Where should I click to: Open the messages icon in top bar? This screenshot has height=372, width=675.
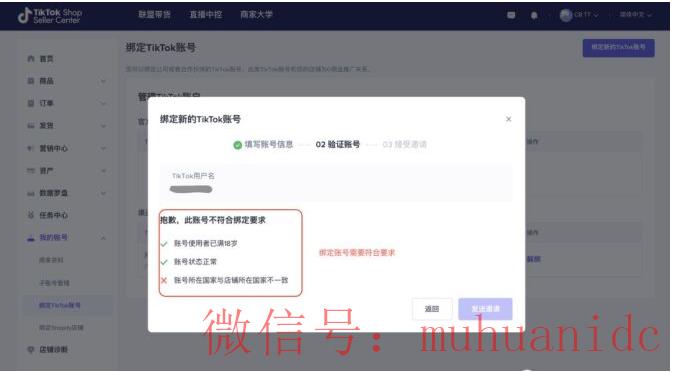tap(511, 15)
